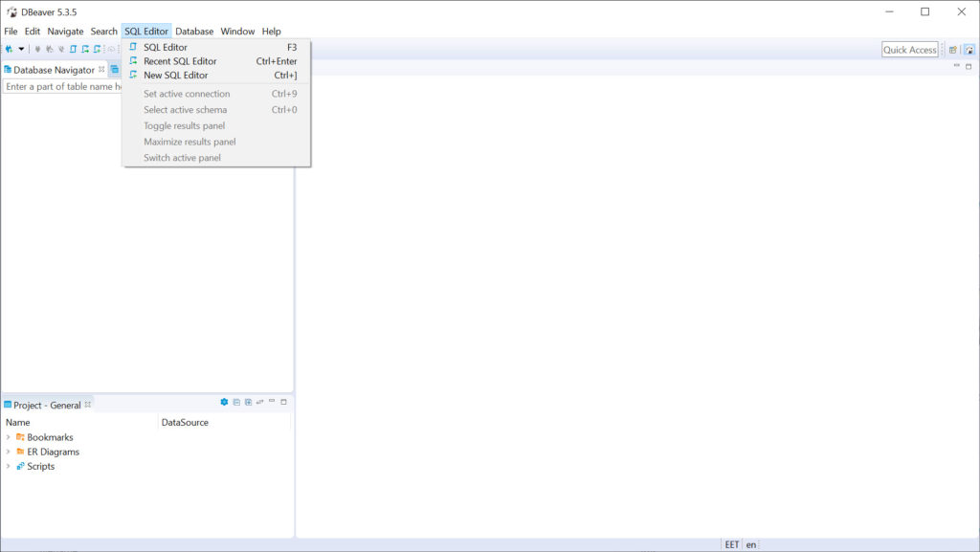Open the New Connection dropdown arrow

tap(21, 49)
